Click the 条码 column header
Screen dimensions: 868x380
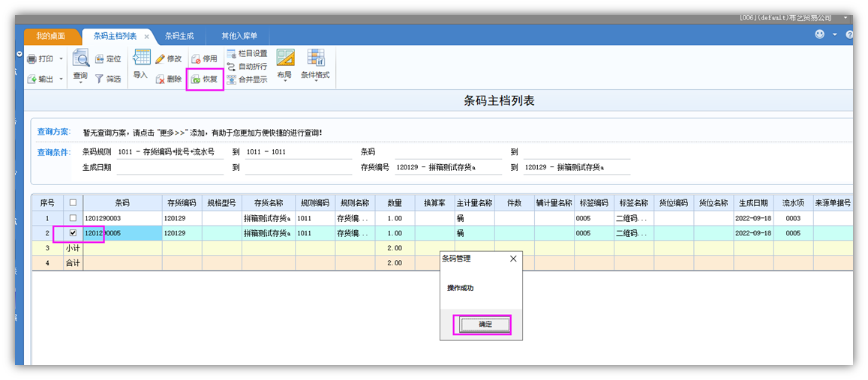click(x=122, y=203)
